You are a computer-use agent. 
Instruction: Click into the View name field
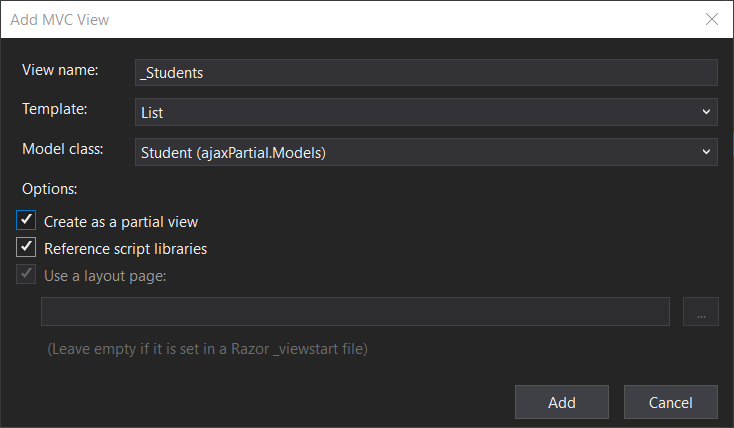pos(426,72)
